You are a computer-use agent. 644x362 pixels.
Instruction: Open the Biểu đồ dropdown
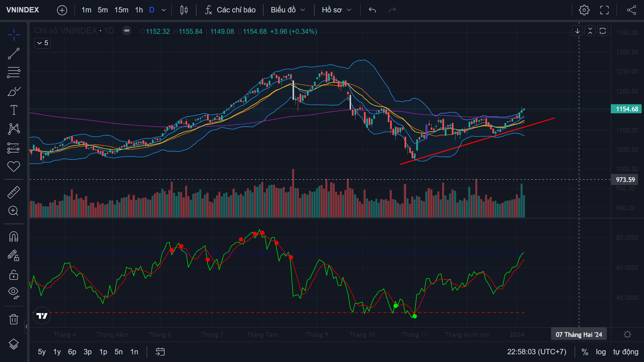point(288,10)
